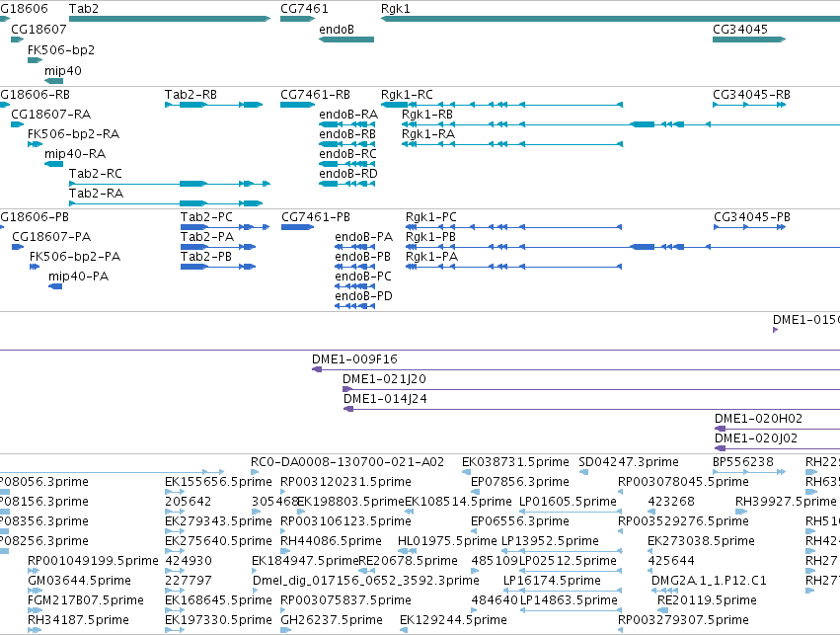Viewport: 840px width, 635px height.
Task: Select protein Rgk1-PB
Action: click(430, 237)
